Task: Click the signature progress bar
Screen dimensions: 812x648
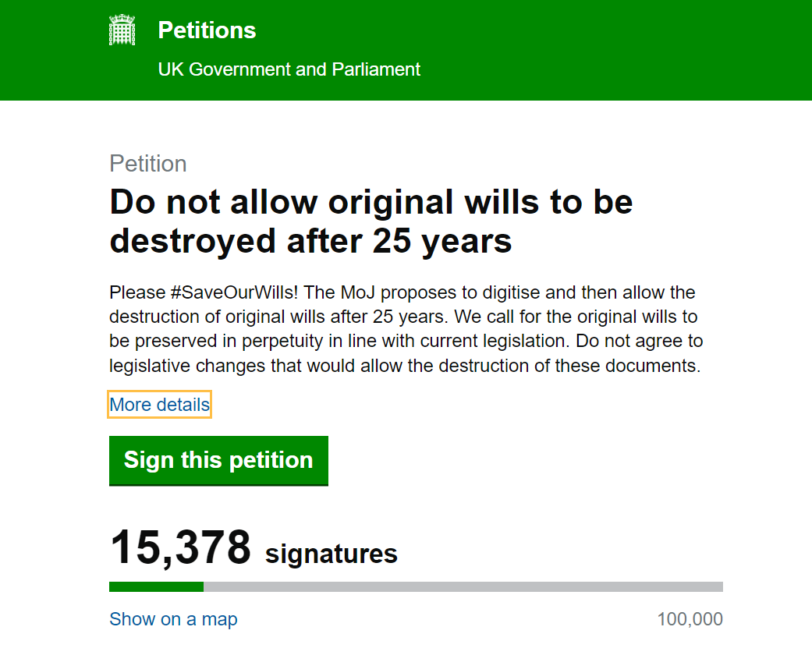Action: [x=416, y=586]
